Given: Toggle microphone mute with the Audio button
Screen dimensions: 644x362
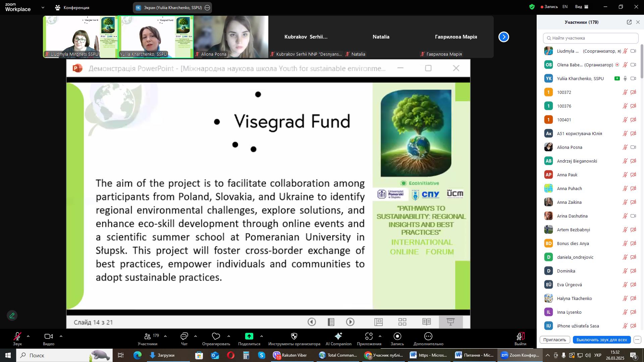Looking at the screenshot, I should [17, 337].
